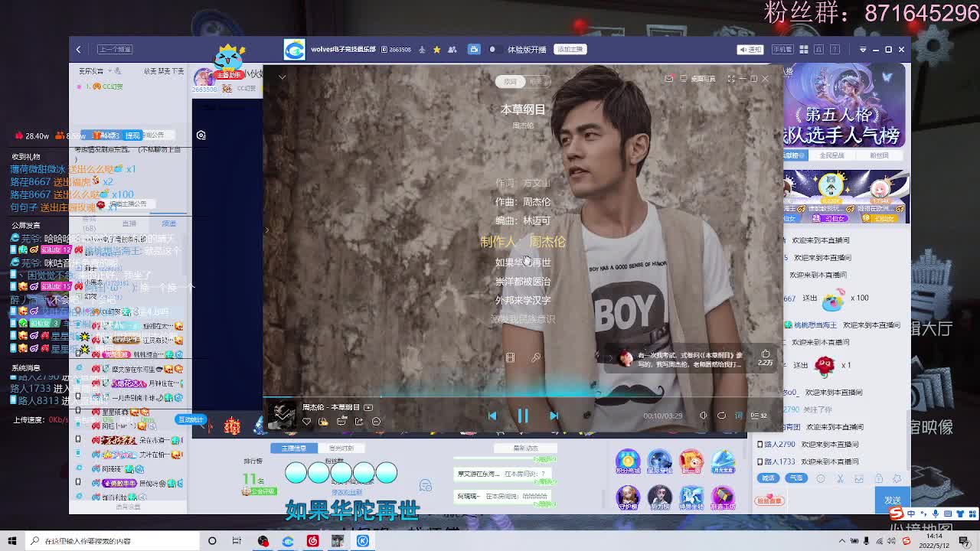This screenshot has width=980, height=551.
Task: Open the bell alerts icon in the title bar
Action: (820, 49)
